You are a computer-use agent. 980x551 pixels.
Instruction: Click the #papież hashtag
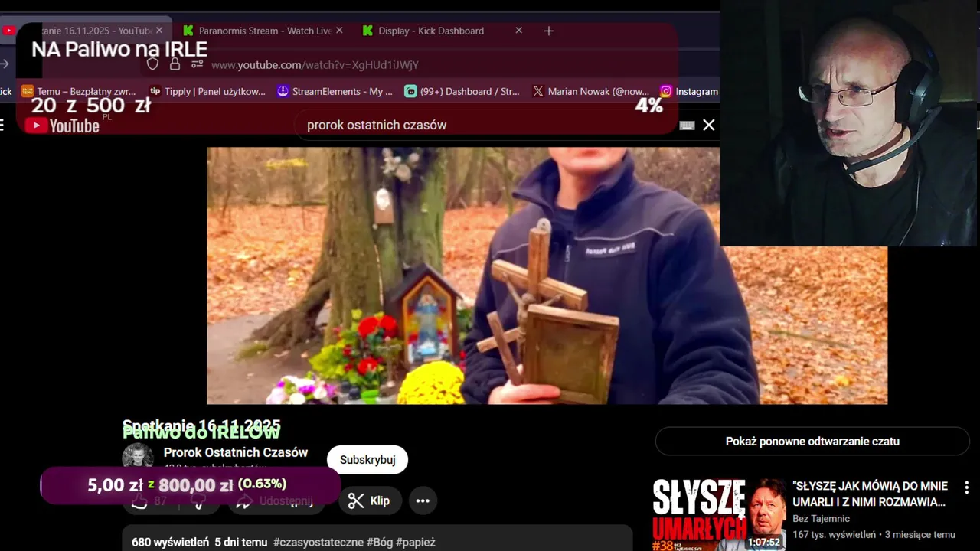click(416, 542)
